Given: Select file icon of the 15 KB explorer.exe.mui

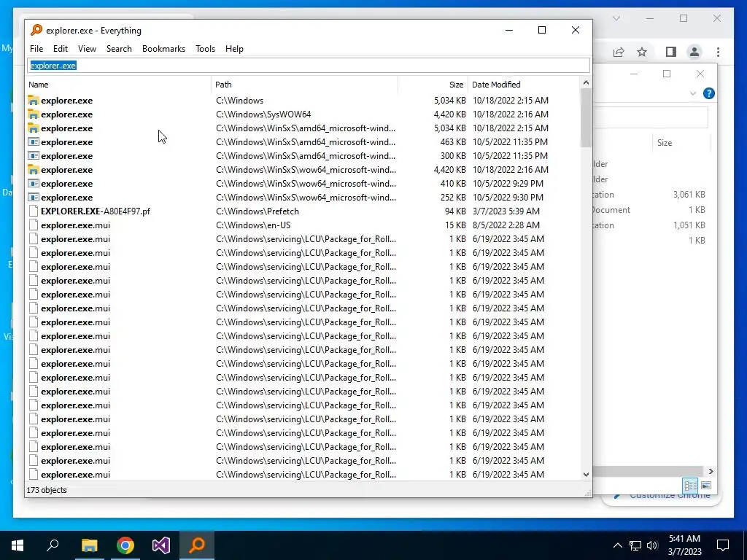Looking at the screenshot, I should pyautogui.click(x=33, y=225).
